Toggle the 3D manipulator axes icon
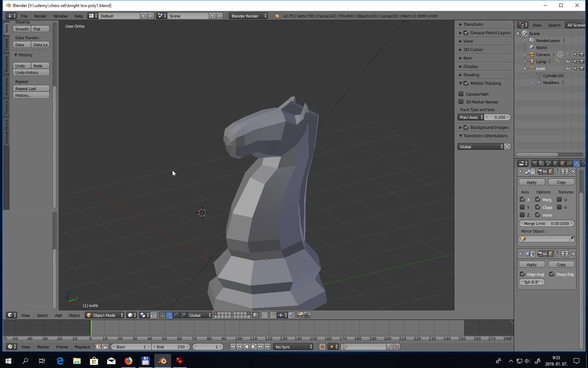This screenshot has height=368, width=588. click(162, 315)
